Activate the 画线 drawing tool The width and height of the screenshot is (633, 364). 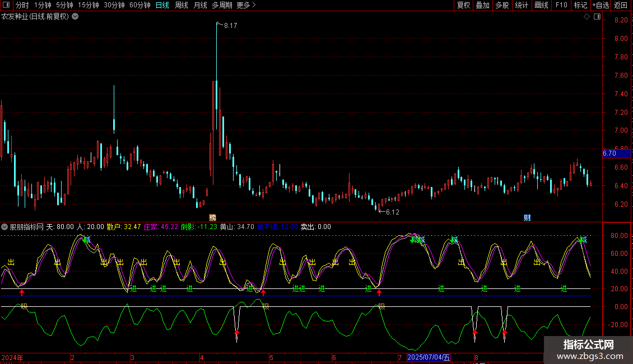pos(541,5)
